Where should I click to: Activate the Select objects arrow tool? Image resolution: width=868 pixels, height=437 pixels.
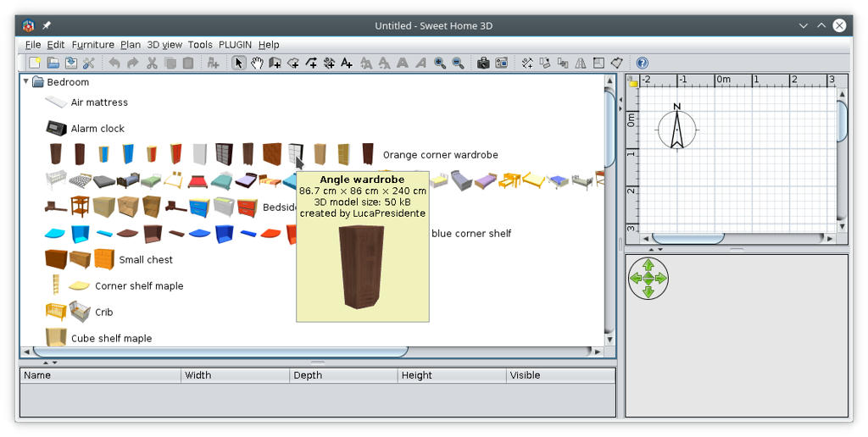[238, 63]
